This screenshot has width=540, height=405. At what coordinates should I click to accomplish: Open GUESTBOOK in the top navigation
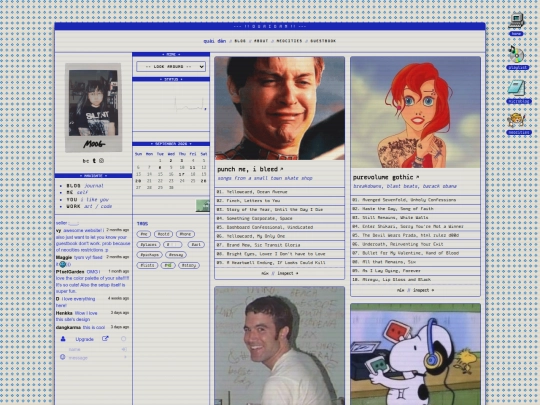point(323,41)
